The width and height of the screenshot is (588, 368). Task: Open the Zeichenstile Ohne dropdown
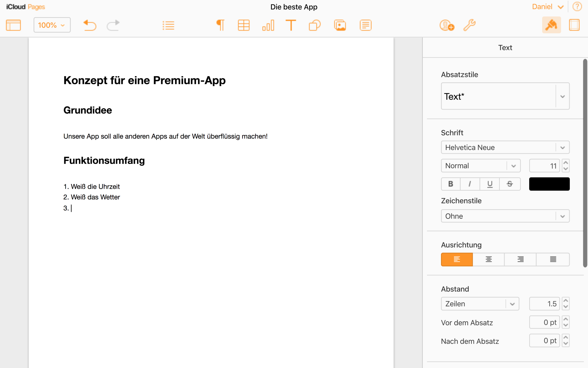coord(562,216)
